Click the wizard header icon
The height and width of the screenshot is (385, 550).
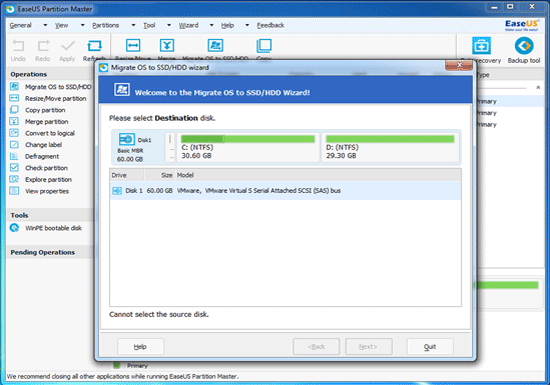[x=122, y=90]
